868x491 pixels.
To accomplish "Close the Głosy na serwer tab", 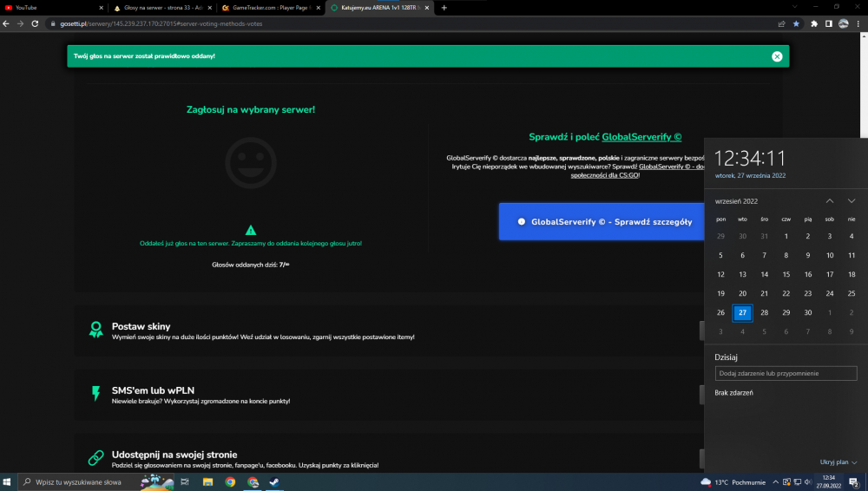I will click(x=209, y=8).
